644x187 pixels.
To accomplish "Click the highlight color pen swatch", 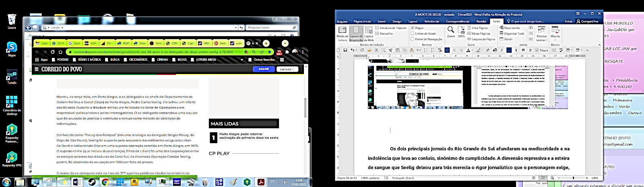I will point(478,50).
